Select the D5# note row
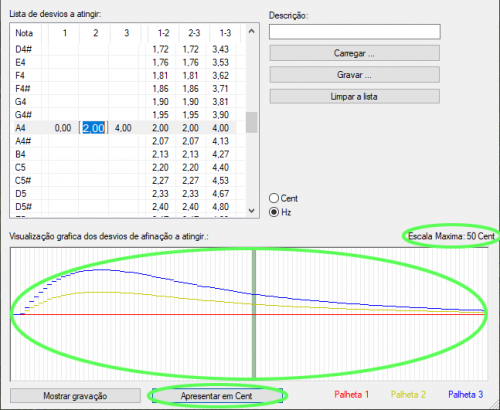 [128, 207]
